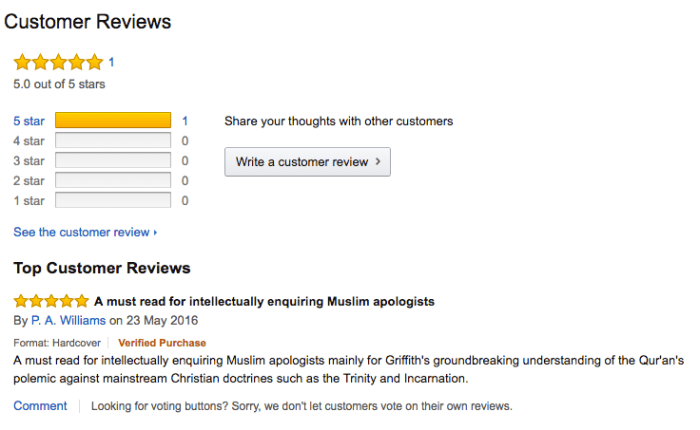
Task: Click the overall five-star rating icons
Action: click(58, 62)
